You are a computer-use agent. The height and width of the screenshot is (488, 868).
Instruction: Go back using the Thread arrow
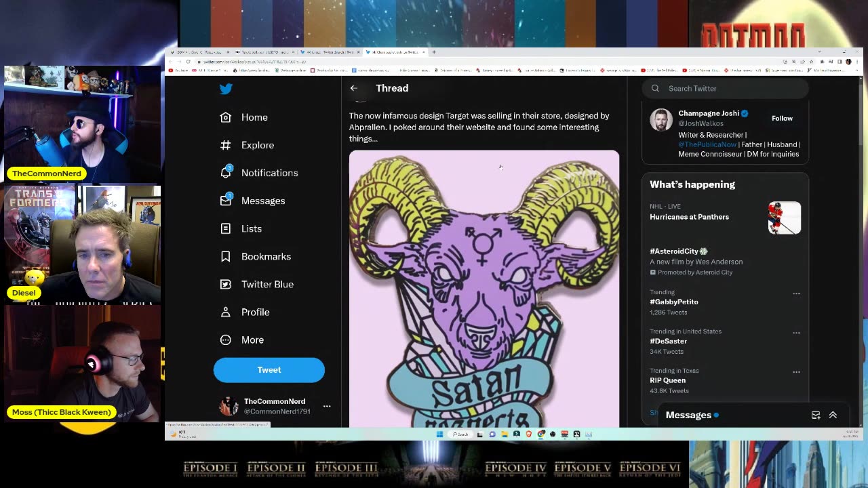[354, 88]
